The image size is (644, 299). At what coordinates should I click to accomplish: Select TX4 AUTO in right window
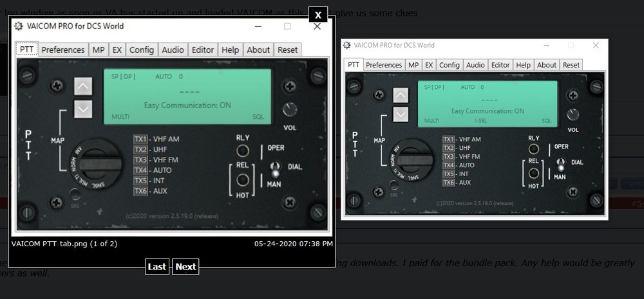tap(459, 165)
